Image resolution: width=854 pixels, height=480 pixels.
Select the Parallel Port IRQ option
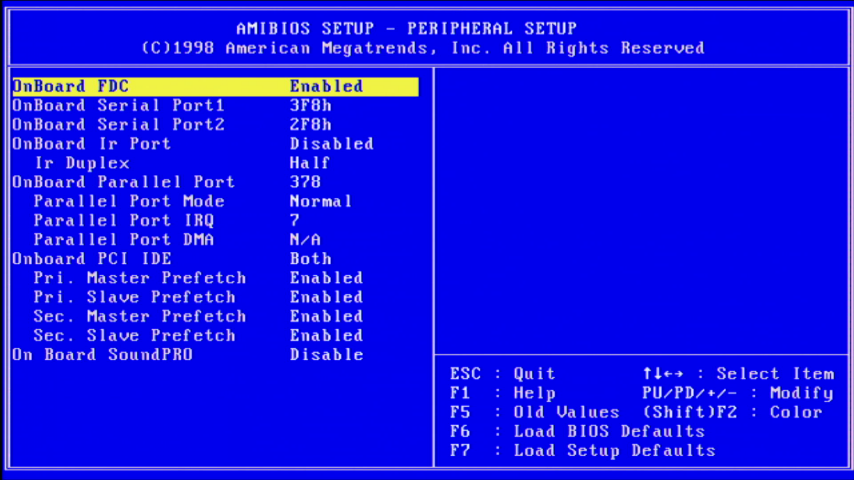pos(123,220)
